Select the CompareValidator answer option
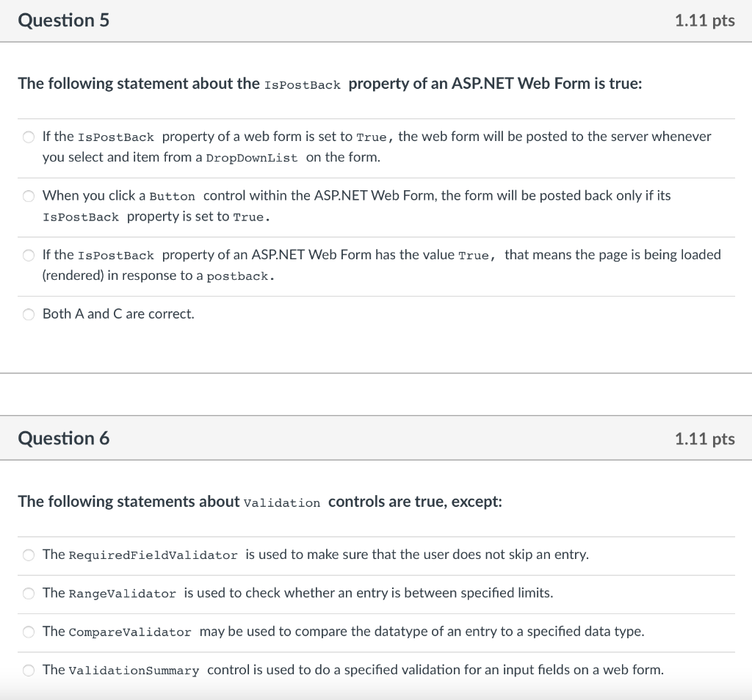Viewport: 752px width, 700px height. (x=28, y=631)
